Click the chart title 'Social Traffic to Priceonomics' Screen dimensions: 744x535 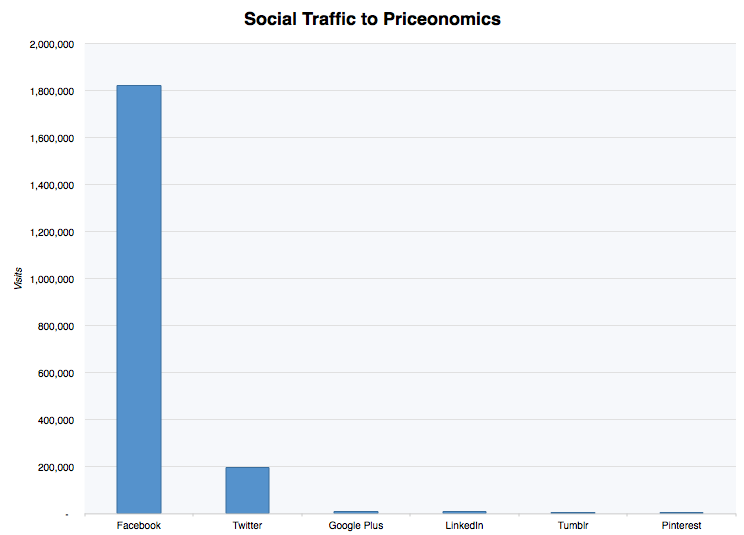pos(372,19)
